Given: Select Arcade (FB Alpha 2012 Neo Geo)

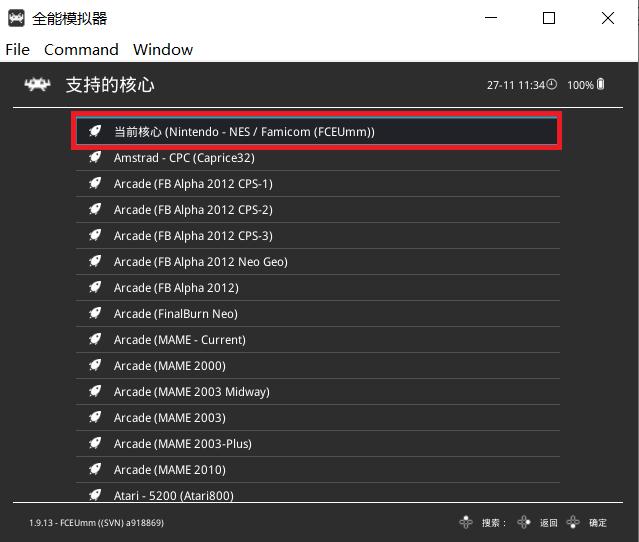Looking at the screenshot, I should pos(318,262).
